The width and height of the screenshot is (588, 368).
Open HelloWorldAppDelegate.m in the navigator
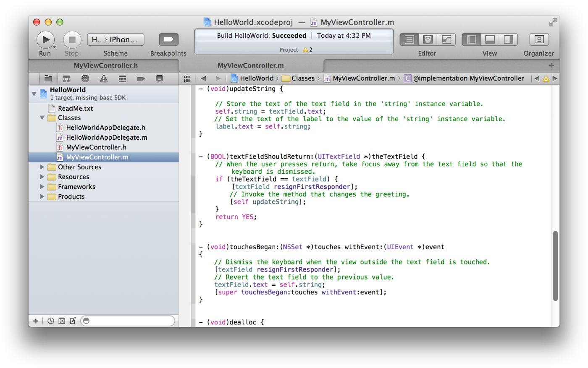(x=107, y=138)
